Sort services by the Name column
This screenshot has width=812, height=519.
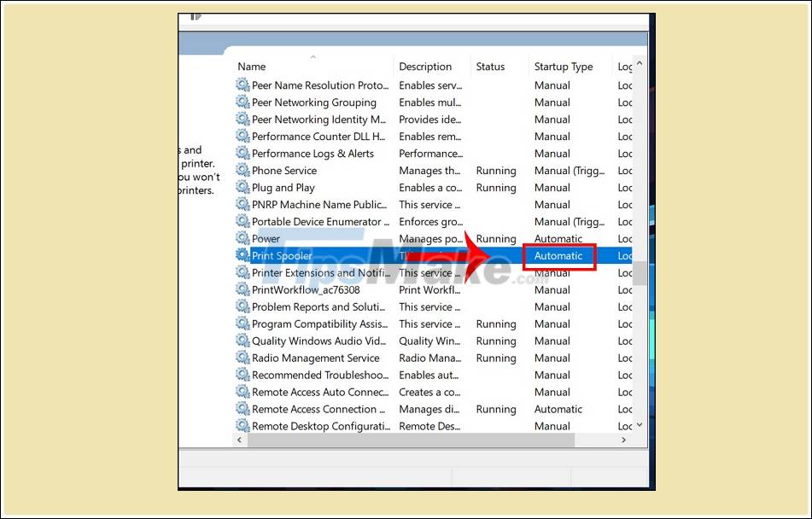coord(251,66)
